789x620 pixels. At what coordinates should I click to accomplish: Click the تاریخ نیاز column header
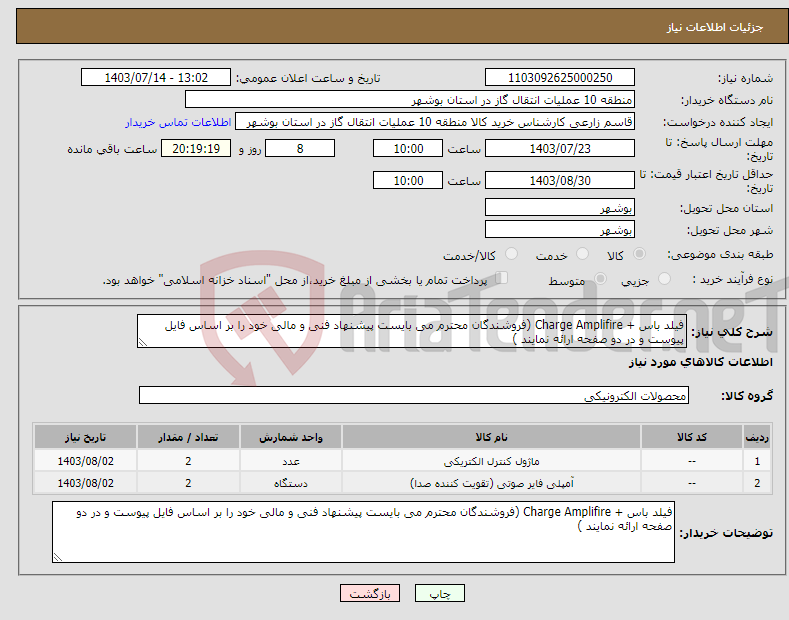85,437
